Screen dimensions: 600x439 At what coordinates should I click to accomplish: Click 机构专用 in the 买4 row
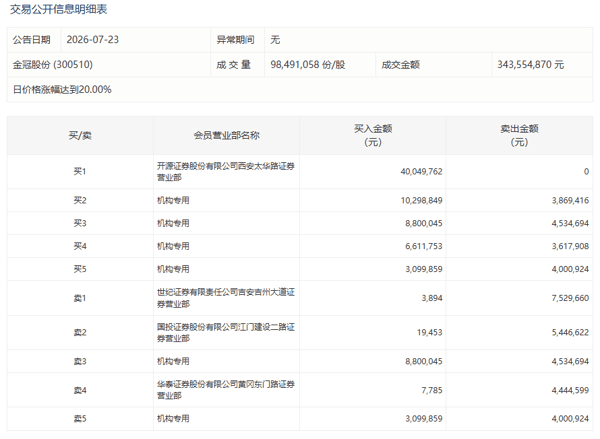173,246
